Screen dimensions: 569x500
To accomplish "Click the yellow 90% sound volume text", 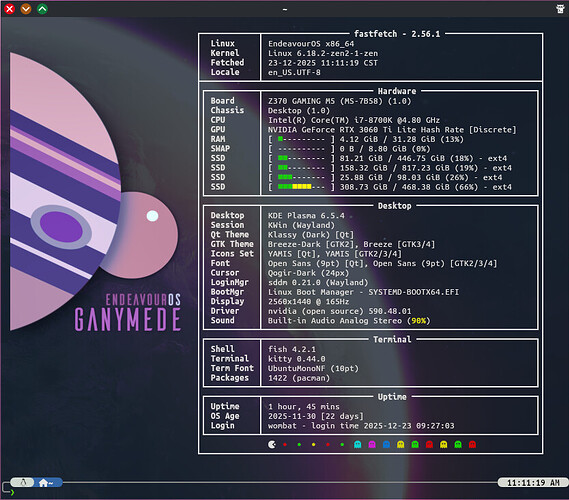I will [x=418, y=321].
